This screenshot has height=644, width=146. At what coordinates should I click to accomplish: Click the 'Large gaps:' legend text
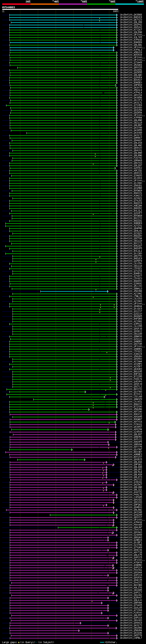click(10, 642)
